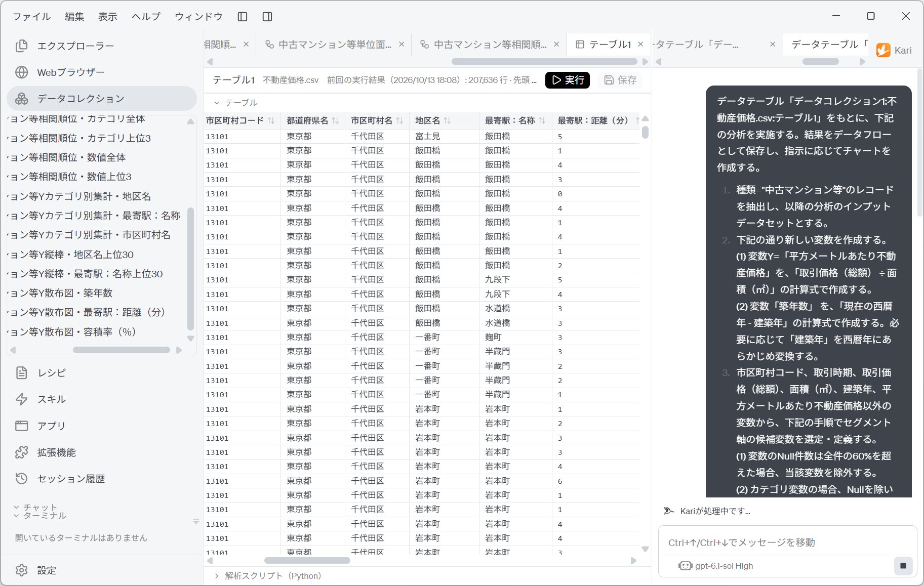924x586 pixels.
Task: Toggle the right panel layout icon
Action: coord(267,17)
